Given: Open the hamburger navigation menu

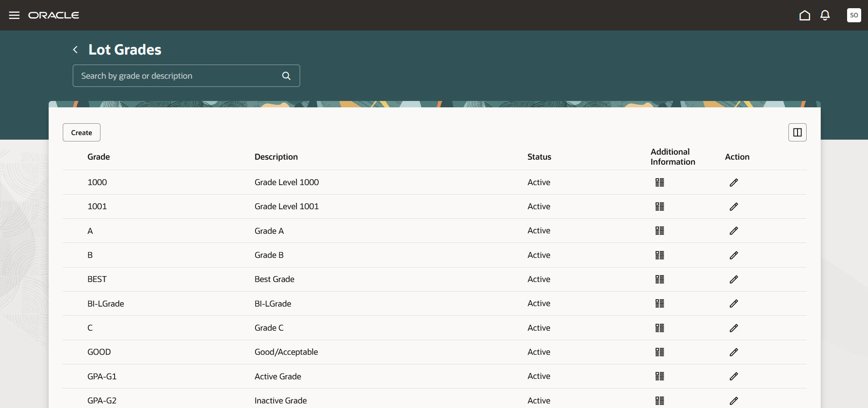Looking at the screenshot, I should click(x=15, y=15).
